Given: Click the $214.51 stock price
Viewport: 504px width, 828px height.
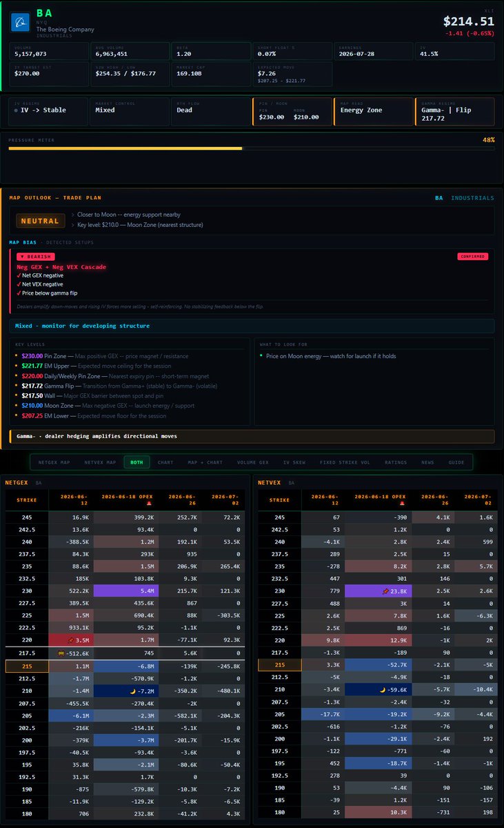Looking at the screenshot, I should click(468, 21).
